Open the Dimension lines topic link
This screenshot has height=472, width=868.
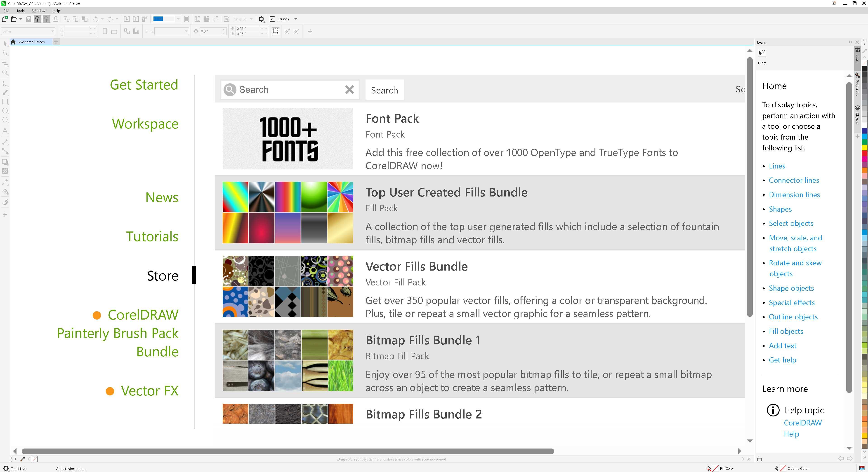coord(794,195)
